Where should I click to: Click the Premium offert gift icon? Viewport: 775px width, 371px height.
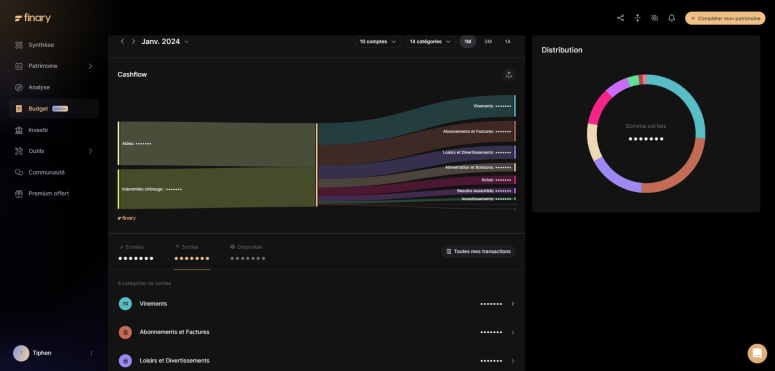click(19, 194)
